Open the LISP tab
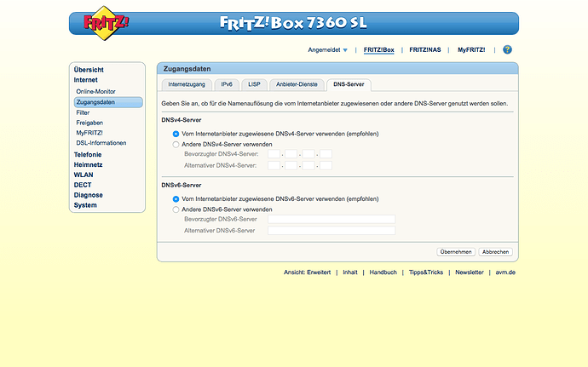This screenshot has width=588, height=367. pyautogui.click(x=254, y=84)
